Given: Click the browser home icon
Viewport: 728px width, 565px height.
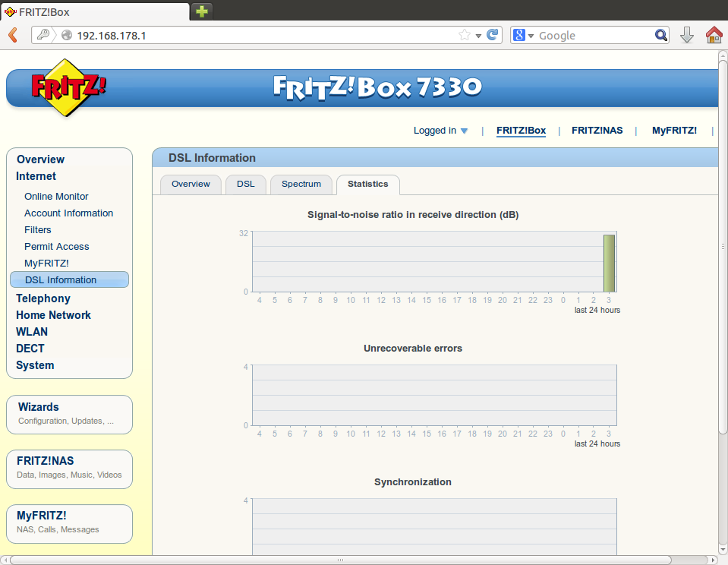Looking at the screenshot, I should click(x=714, y=35).
